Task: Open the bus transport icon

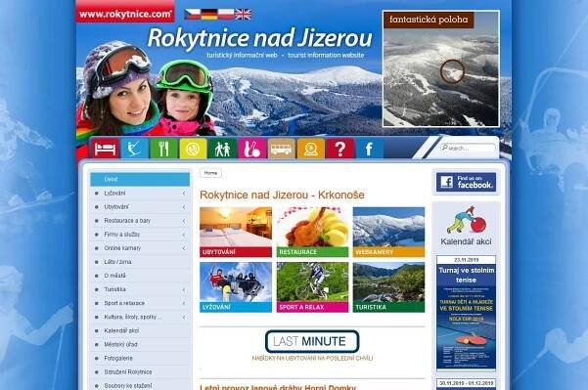Action: click(x=281, y=149)
